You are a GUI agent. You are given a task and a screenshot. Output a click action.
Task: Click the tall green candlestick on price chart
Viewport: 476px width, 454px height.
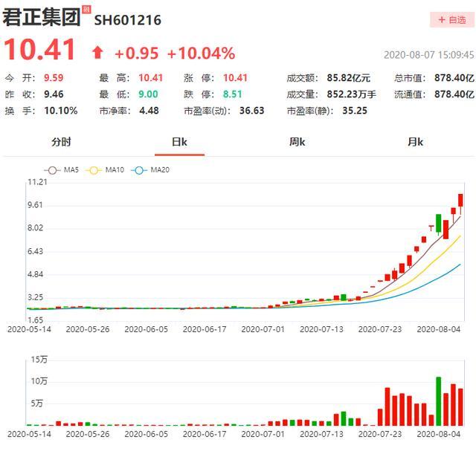point(438,224)
